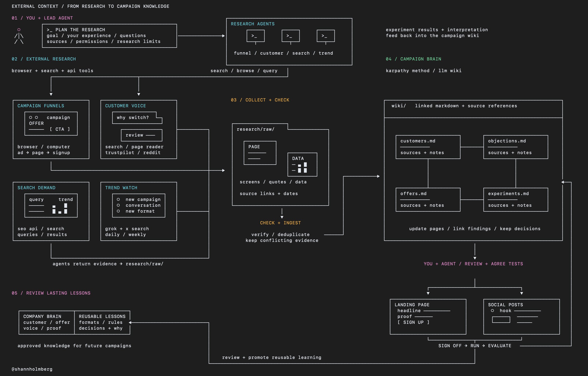
Task: Click the 'new format' bullet circle
Action: tap(118, 211)
